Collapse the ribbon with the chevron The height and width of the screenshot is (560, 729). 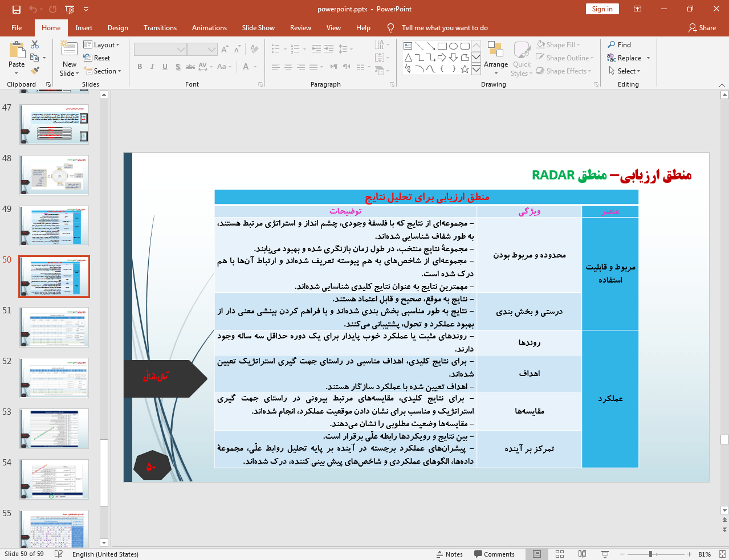tap(722, 85)
